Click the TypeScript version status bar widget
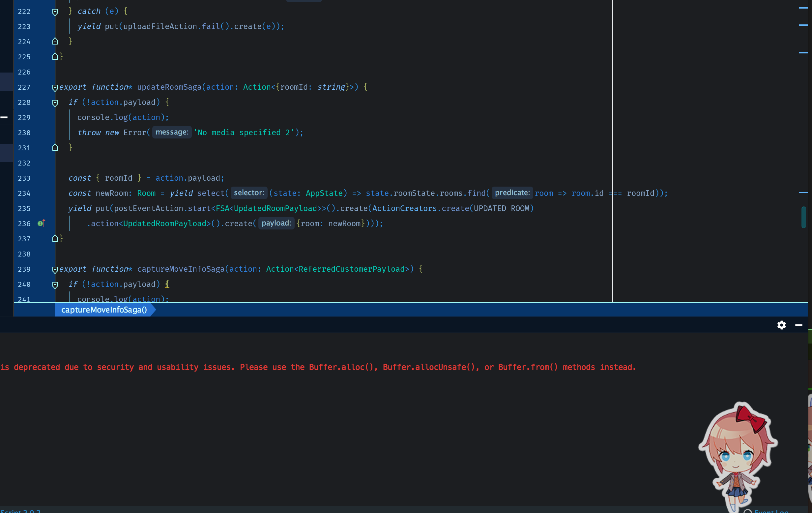Image resolution: width=812 pixels, height=513 pixels. pyautogui.click(x=20, y=511)
